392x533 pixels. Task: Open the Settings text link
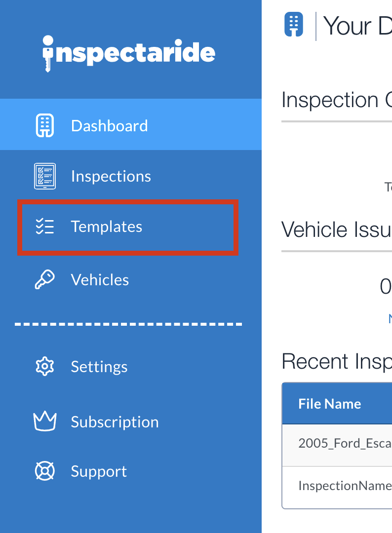(x=99, y=367)
